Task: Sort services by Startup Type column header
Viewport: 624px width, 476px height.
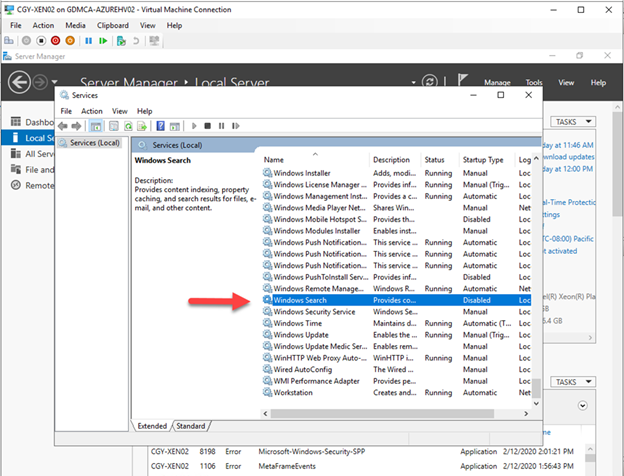Action: point(487,160)
